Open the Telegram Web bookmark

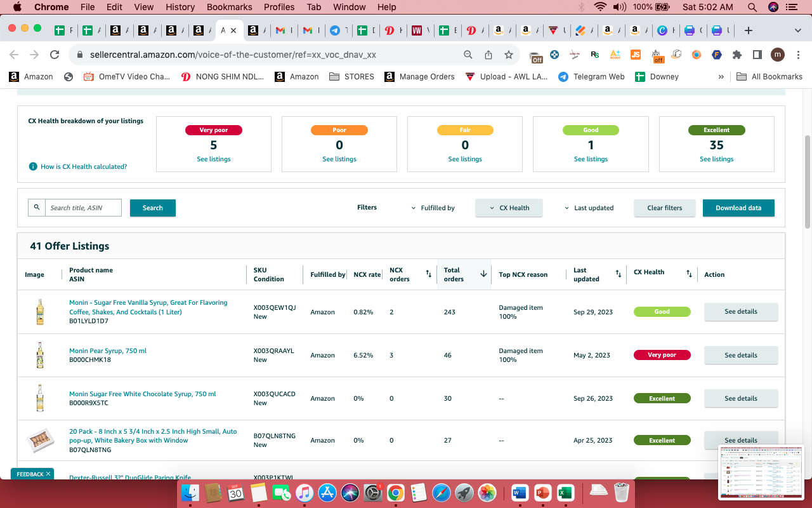(591, 76)
